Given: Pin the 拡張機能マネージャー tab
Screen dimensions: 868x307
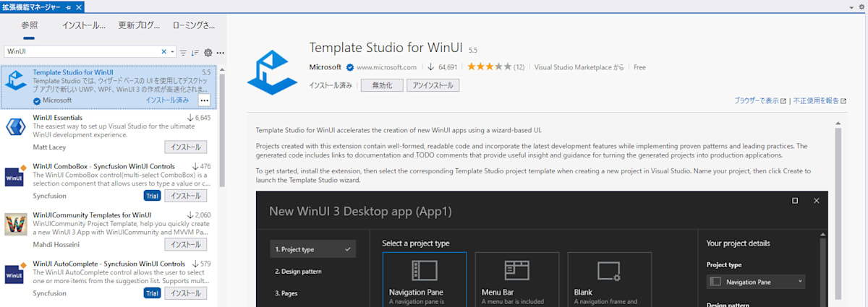Looking at the screenshot, I should tap(68, 7).
